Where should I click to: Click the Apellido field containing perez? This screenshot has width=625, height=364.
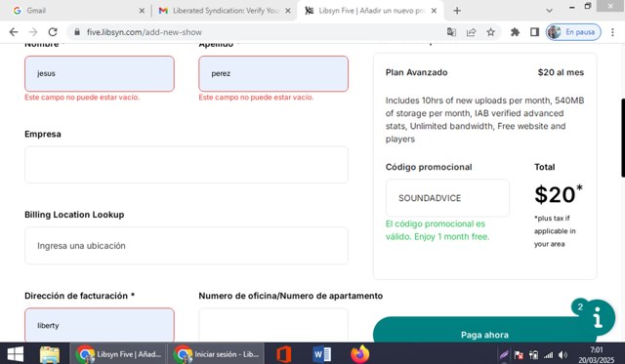click(x=273, y=73)
